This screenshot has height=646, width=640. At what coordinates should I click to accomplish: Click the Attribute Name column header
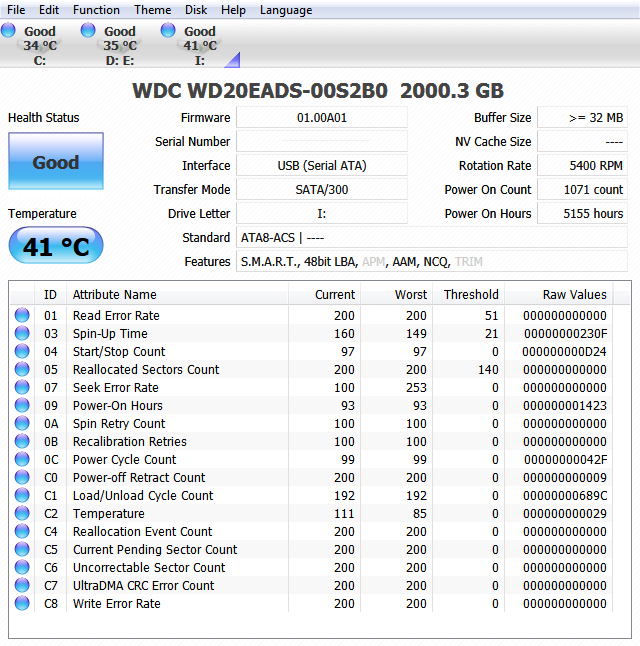pos(177,295)
